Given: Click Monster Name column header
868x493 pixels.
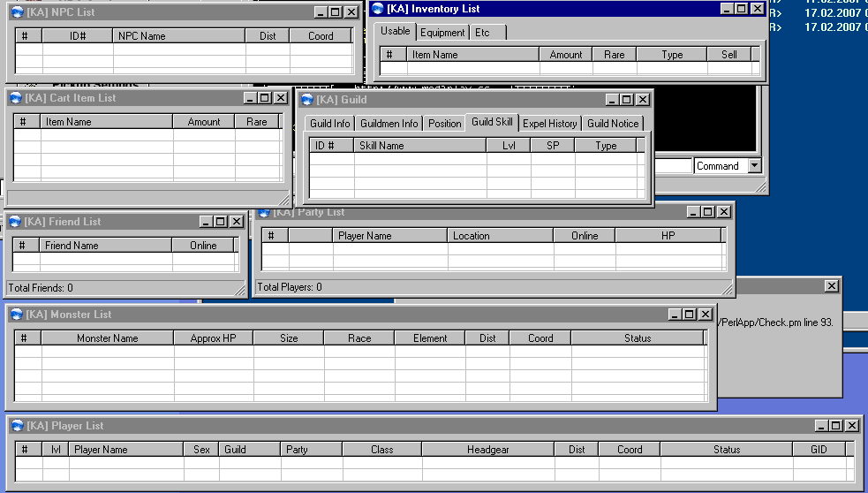Looking at the screenshot, I should (x=107, y=338).
